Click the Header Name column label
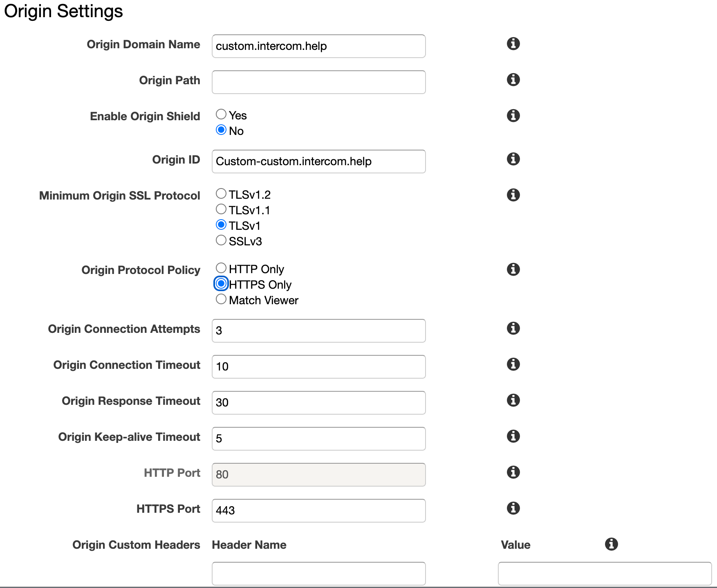 249,545
